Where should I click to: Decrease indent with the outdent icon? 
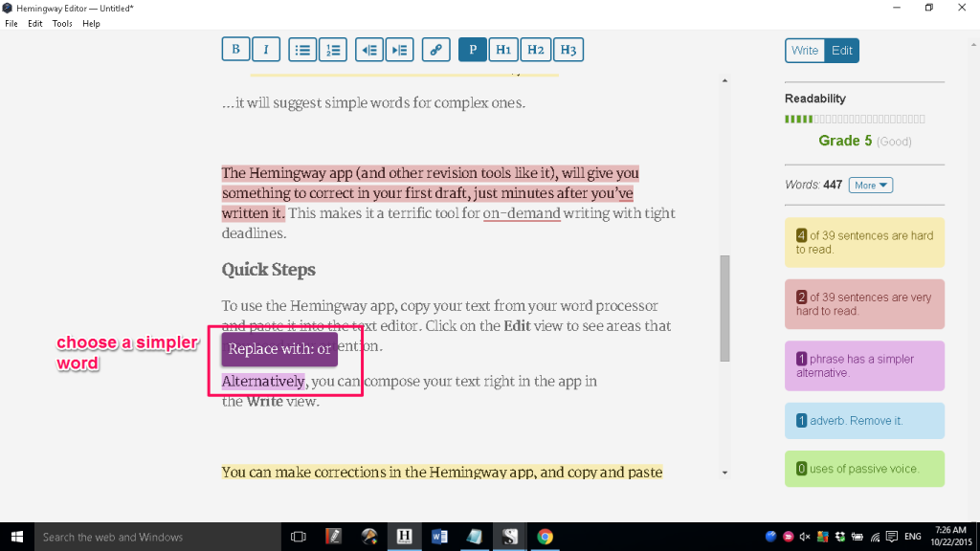pos(369,50)
